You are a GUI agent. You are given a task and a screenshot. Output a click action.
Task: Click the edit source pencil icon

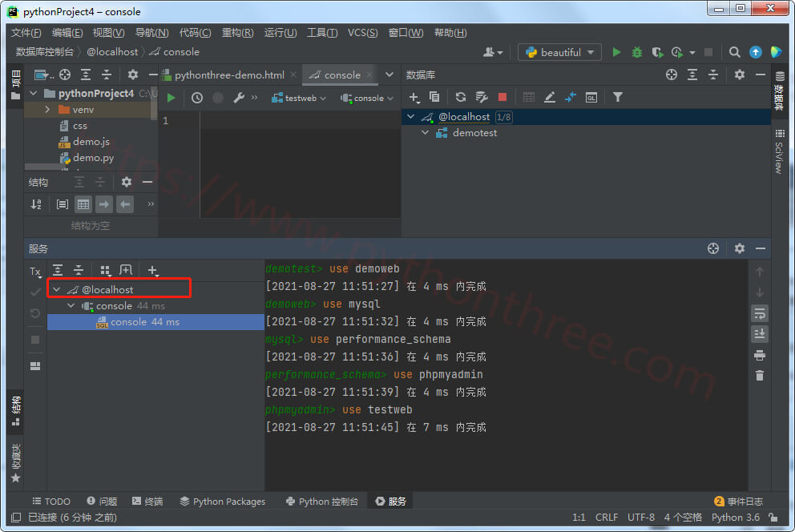tap(549, 97)
